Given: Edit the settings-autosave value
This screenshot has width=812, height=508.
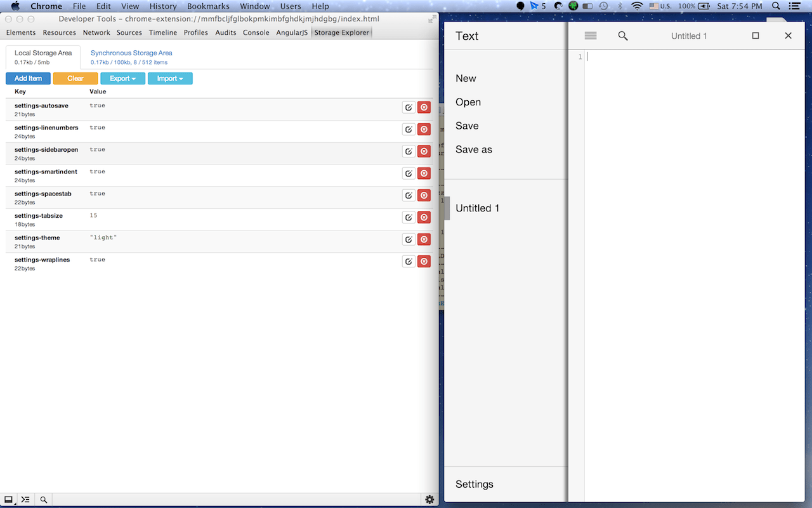Looking at the screenshot, I should (x=409, y=107).
